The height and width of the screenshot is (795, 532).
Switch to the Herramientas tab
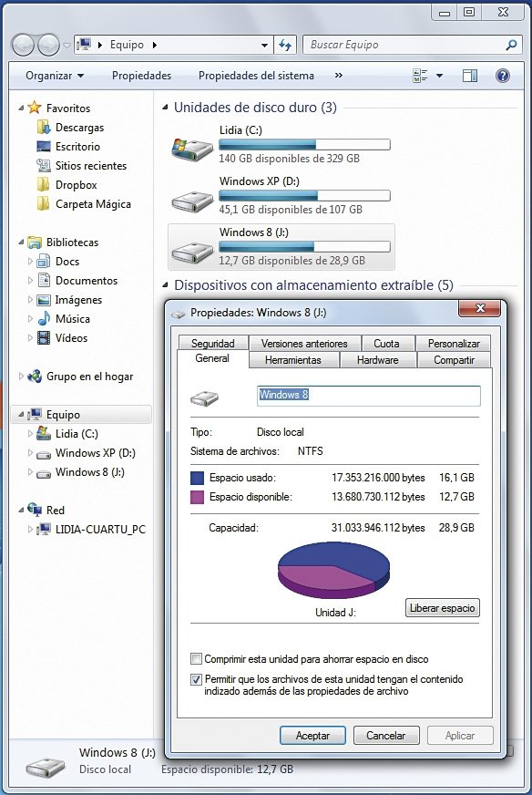click(292, 360)
